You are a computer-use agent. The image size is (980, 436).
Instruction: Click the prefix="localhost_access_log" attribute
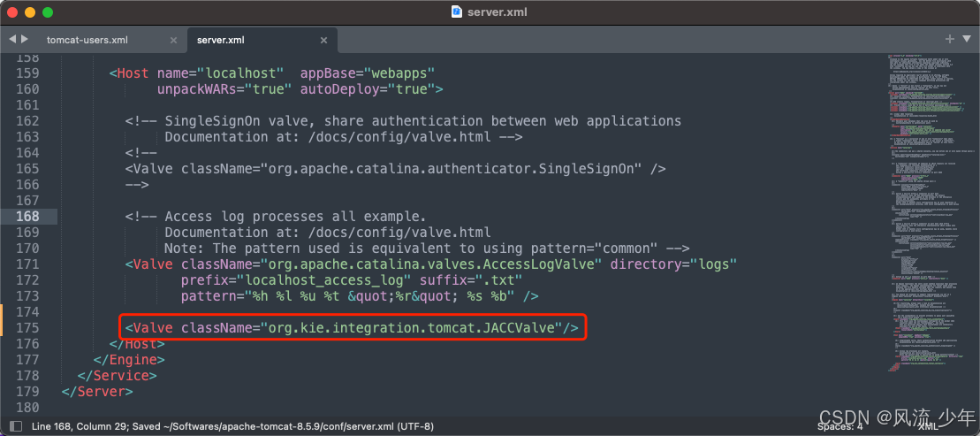(296, 280)
